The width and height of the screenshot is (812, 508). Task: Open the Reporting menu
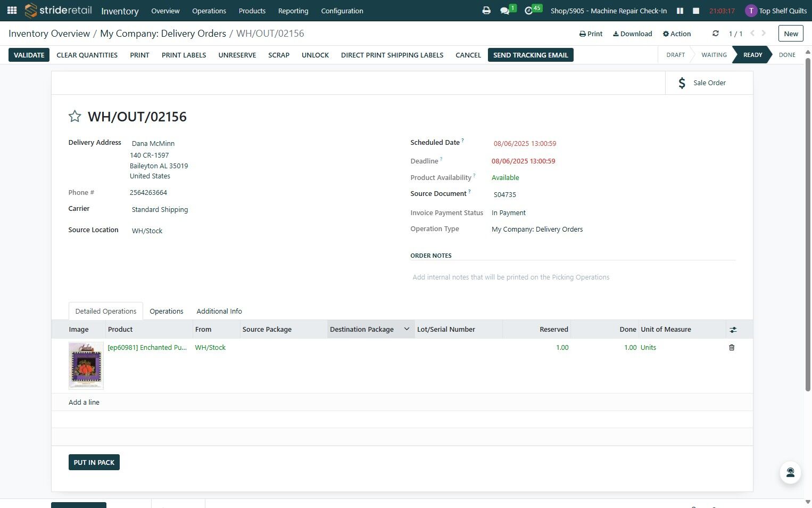tap(293, 11)
